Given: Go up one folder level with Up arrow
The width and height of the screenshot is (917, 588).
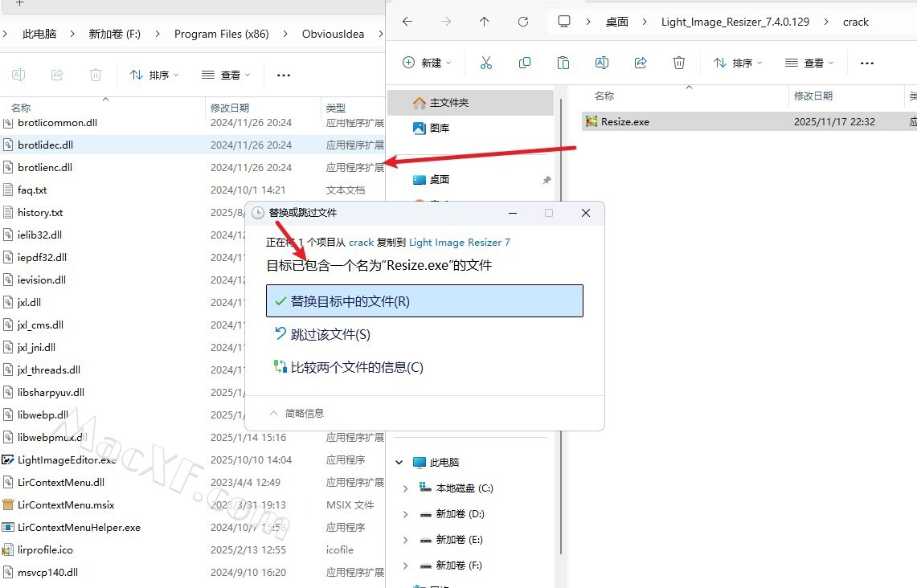Looking at the screenshot, I should point(484,22).
